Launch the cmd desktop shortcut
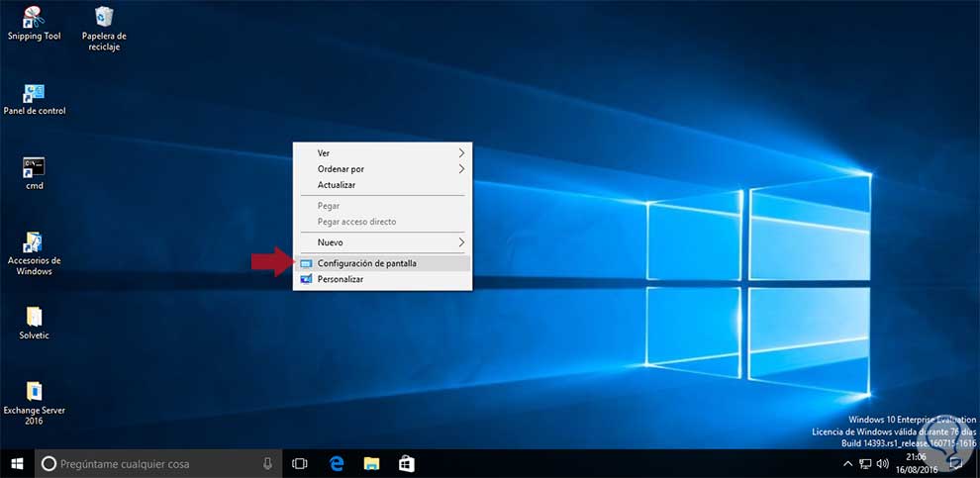This screenshot has width=980, height=478. 35,173
